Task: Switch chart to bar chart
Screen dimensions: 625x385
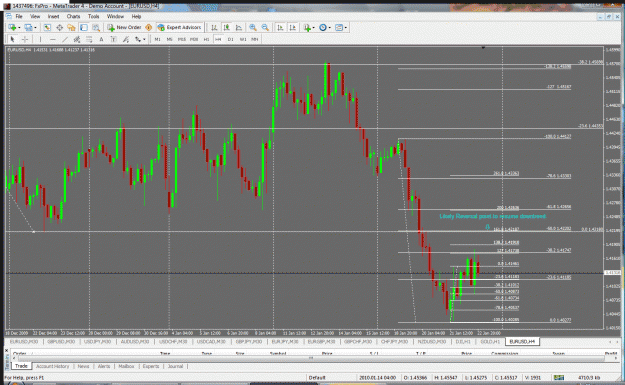Action: point(214,28)
